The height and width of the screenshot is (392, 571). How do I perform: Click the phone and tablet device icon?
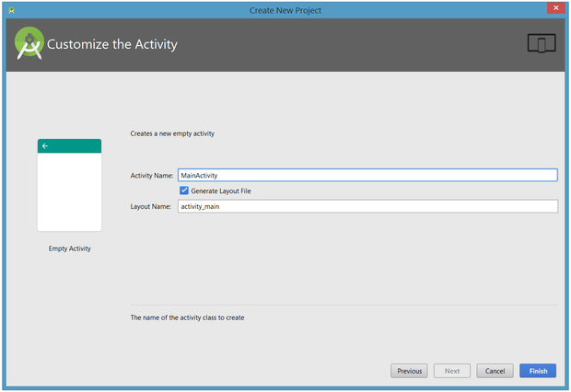542,44
